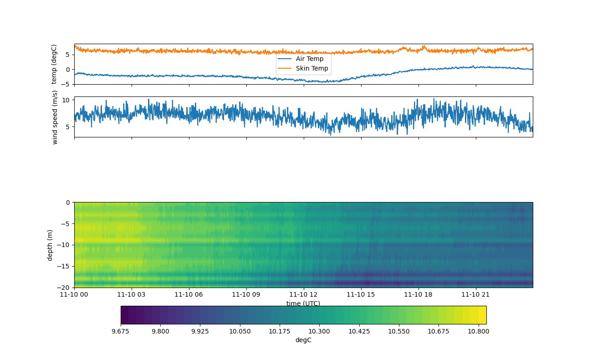The width and height of the screenshot is (592, 364).
Task: Click the 10 tick on wind speed axis
Action: pyautogui.click(x=66, y=100)
